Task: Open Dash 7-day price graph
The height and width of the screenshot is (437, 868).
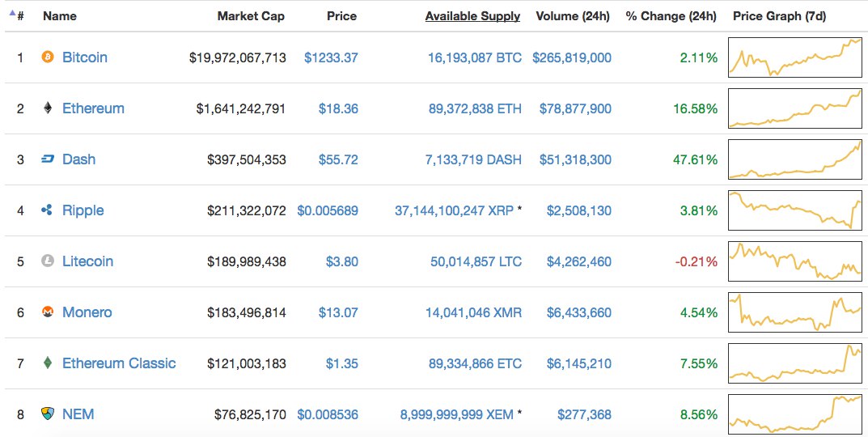Action: pos(795,159)
